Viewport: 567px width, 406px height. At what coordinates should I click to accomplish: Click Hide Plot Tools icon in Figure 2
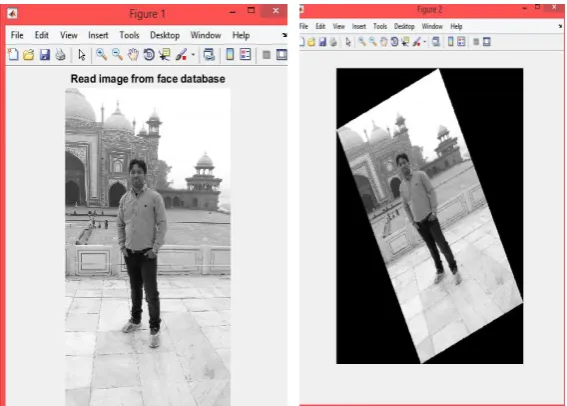[x=476, y=42]
